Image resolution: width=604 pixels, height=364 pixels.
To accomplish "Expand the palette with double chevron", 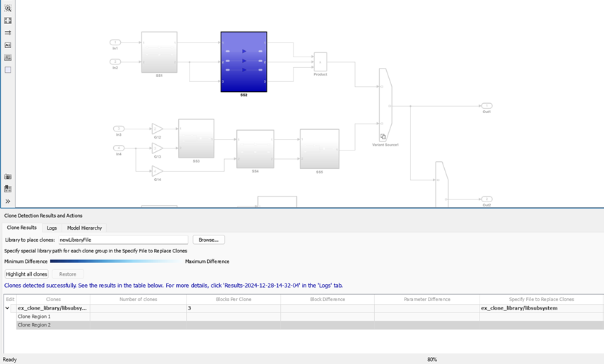I will 8,201.
